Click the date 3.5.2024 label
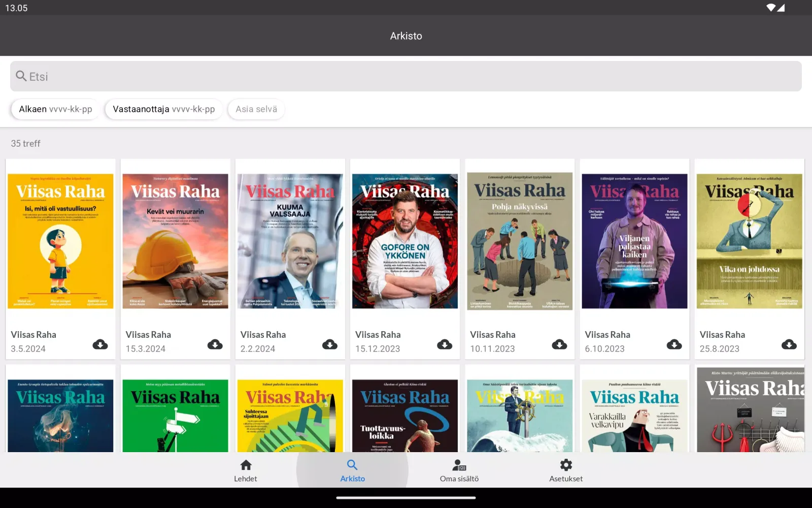Viewport: 812px width, 508px height. pos(28,349)
